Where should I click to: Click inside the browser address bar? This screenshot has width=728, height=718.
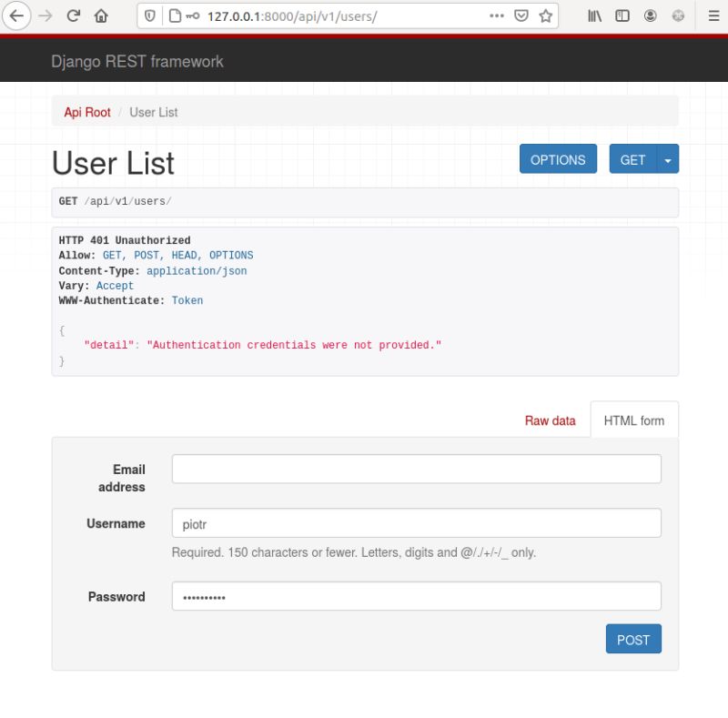[318, 15]
